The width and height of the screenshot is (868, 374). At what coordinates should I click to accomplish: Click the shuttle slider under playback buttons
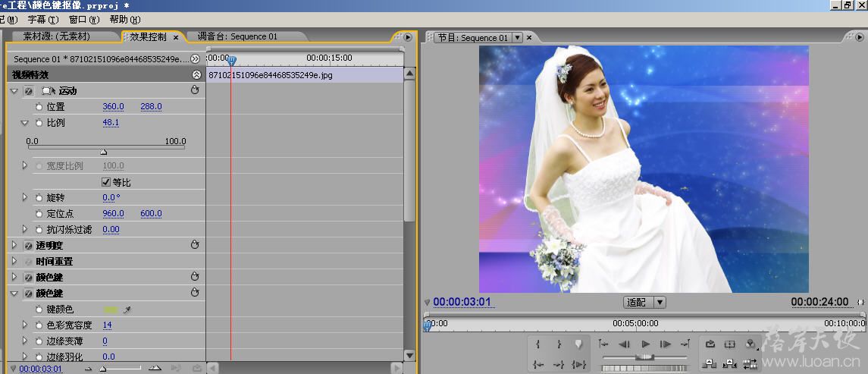coord(644,357)
